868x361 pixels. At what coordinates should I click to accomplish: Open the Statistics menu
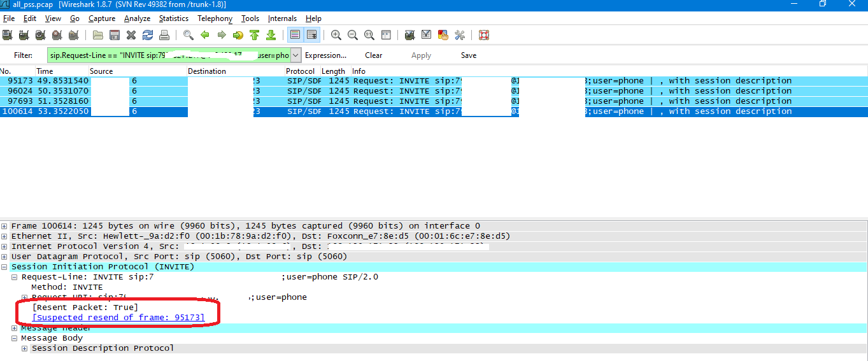click(x=173, y=18)
